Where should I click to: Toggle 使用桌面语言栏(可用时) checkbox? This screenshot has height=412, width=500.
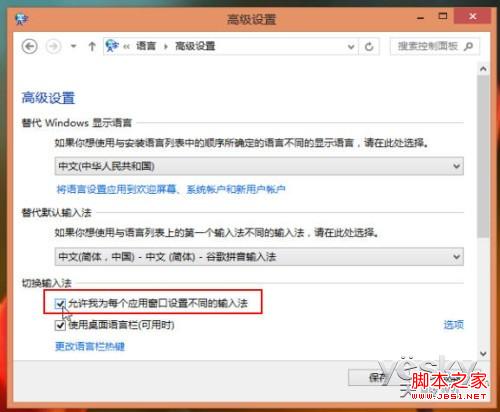[x=60, y=325]
